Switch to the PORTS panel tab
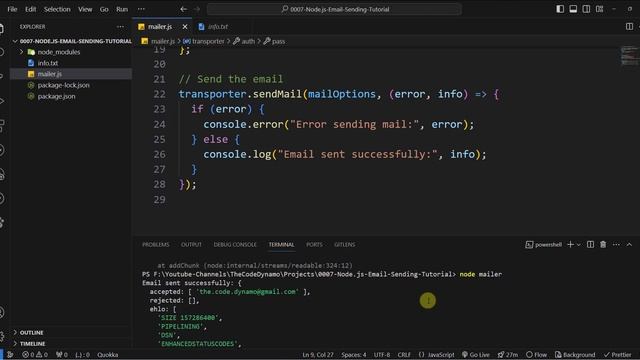This screenshot has height=360, width=640. pyautogui.click(x=314, y=244)
